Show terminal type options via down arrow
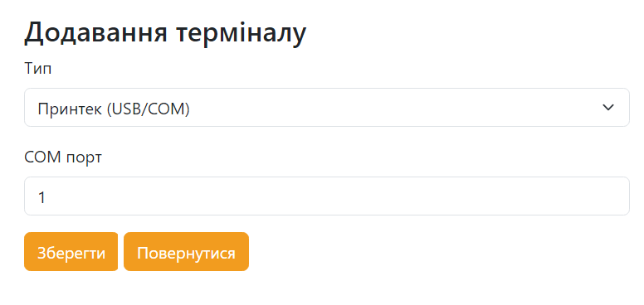Image resolution: width=644 pixels, height=305 pixels. point(607,108)
